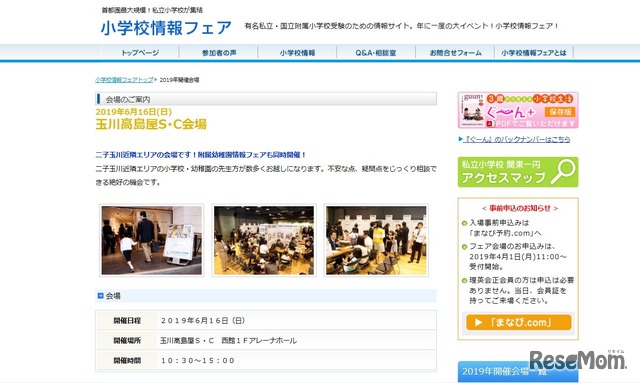The height and width of the screenshot is (383, 640).
Task: Click the 開催日程 table label
Action: pyautogui.click(x=127, y=321)
